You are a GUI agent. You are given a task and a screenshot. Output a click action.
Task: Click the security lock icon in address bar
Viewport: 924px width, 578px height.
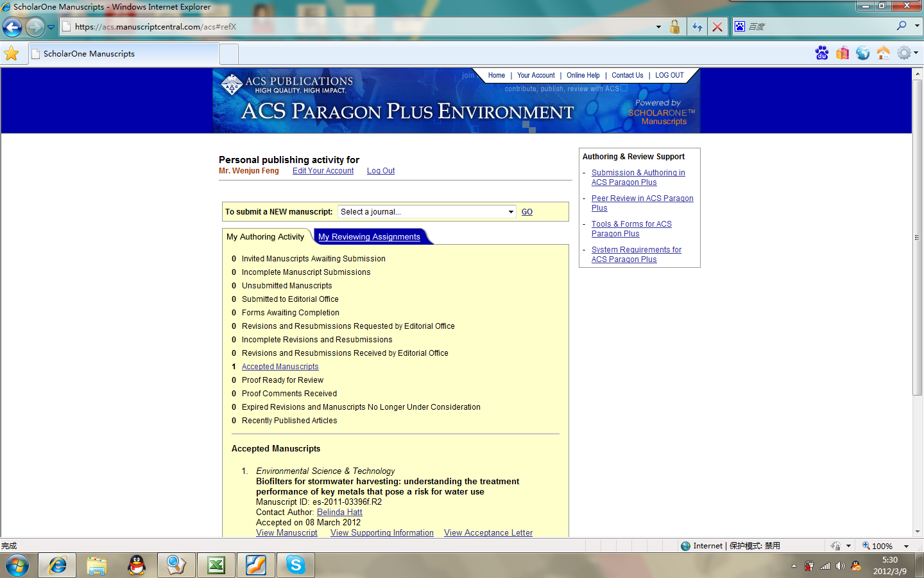pyautogui.click(x=674, y=26)
